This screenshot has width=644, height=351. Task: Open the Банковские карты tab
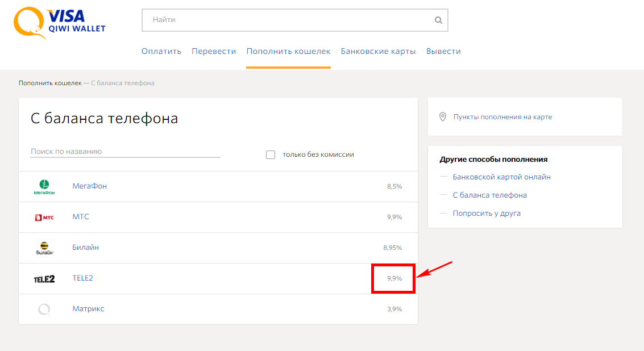tap(378, 51)
